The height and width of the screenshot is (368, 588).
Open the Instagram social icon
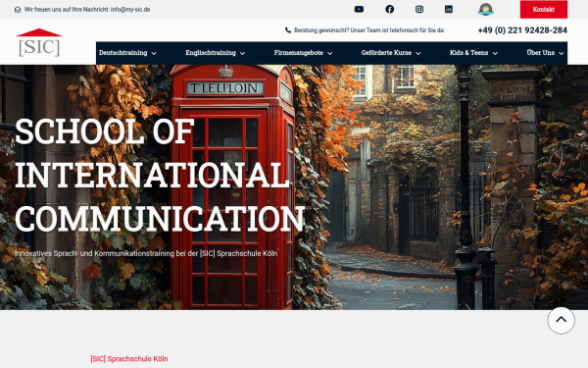pyautogui.click(x=419, y=10)
